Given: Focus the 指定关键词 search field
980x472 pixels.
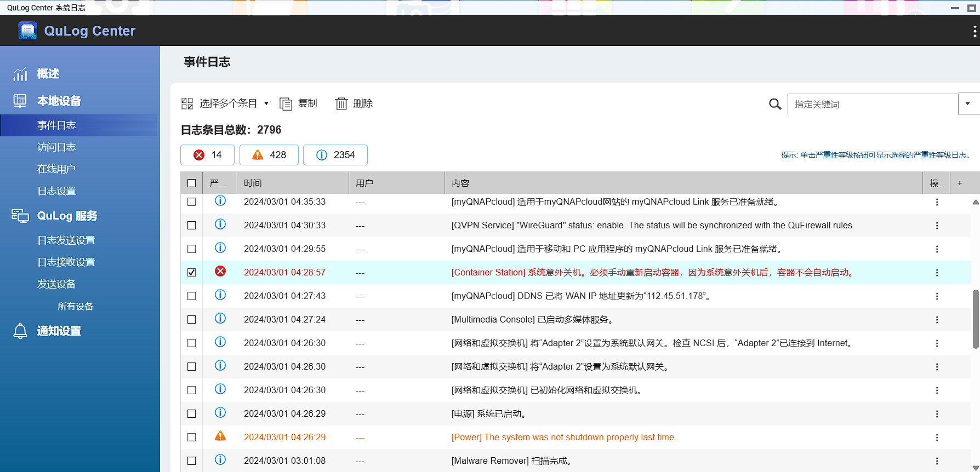Looking at the screenshot, I should click(x=873, y=104).
